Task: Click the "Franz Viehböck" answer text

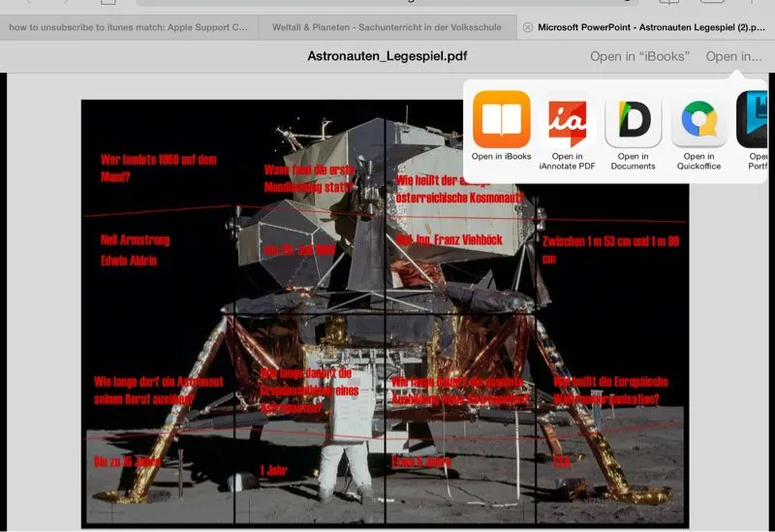Action: point(449,239)
